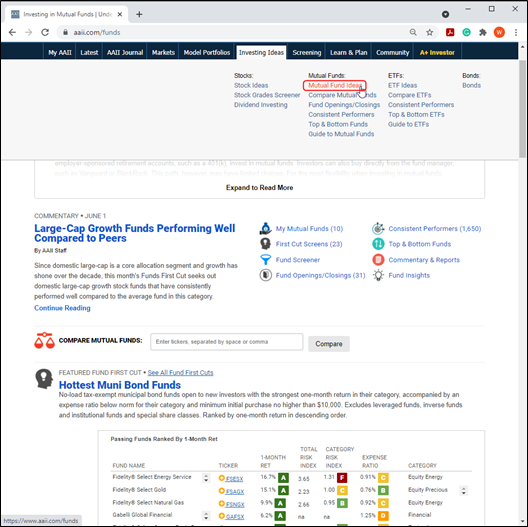528x527 pixels.
Task: Click the Fund Screener link text
Action: click(298, 260)
